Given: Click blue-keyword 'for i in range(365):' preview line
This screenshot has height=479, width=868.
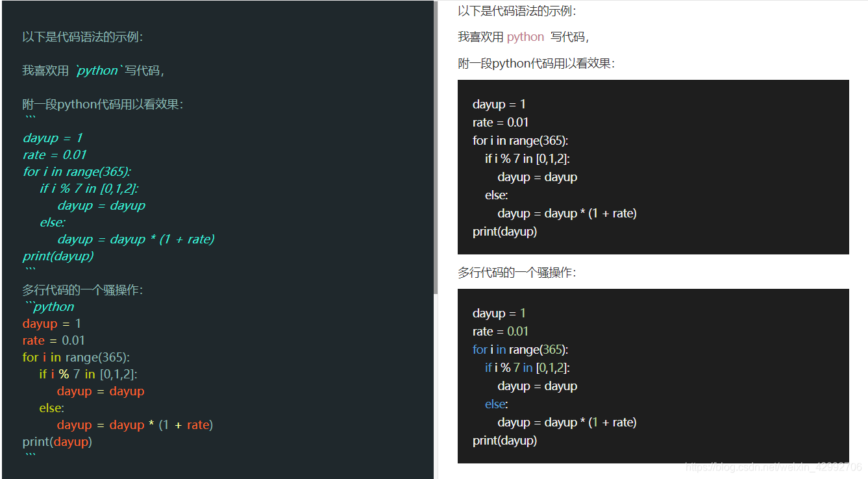Looking at the screenshot, I should click(x=521, y=350).
